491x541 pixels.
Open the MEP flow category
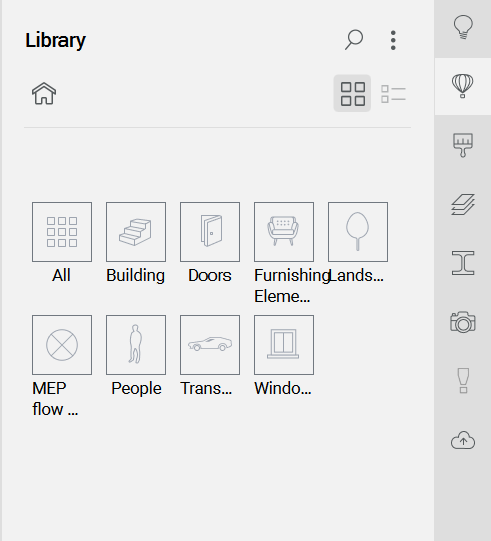[x=62, y=345]
